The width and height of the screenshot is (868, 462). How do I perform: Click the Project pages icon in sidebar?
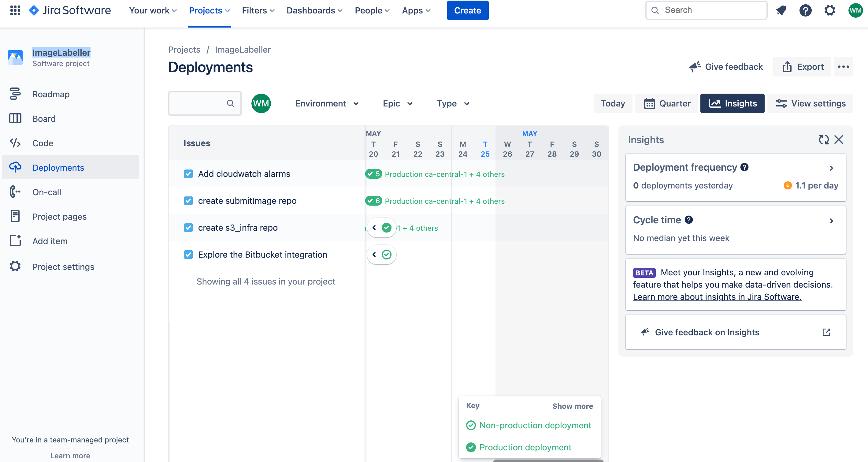[16, 216]
